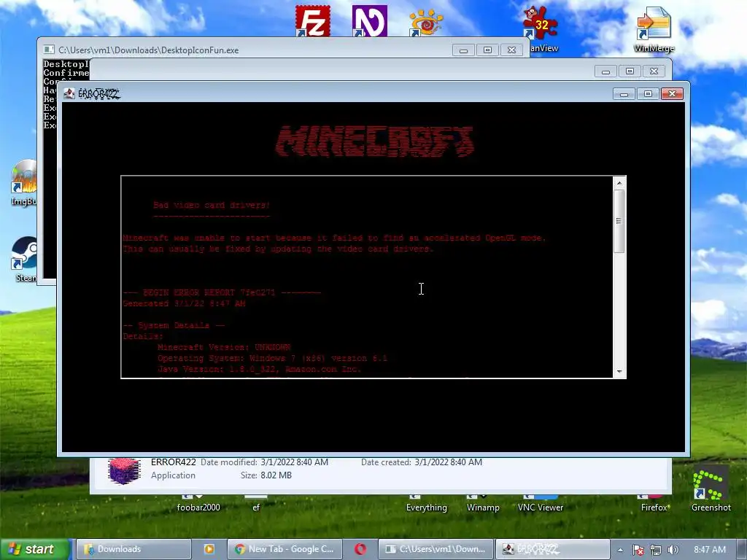This screenshot has width=747, height=560.
Task: Click 'Date modified: 3/1/2022 8:40 AM' in details pane
Action: [x=264, y=462]
